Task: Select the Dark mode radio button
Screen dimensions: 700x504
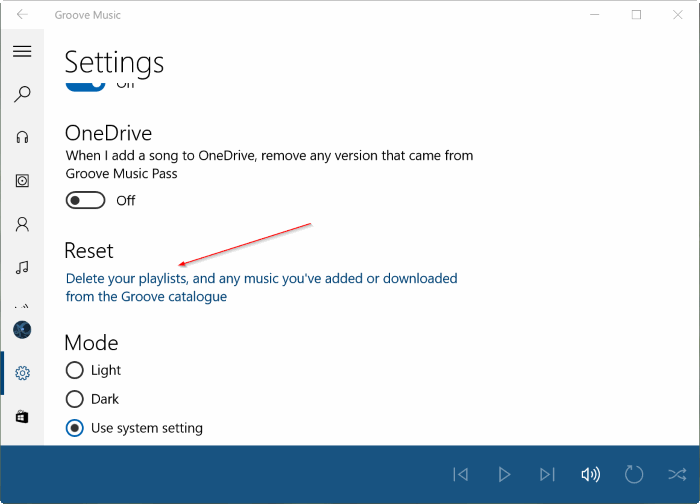Action: pyautogui.click(x=75, y=399)
